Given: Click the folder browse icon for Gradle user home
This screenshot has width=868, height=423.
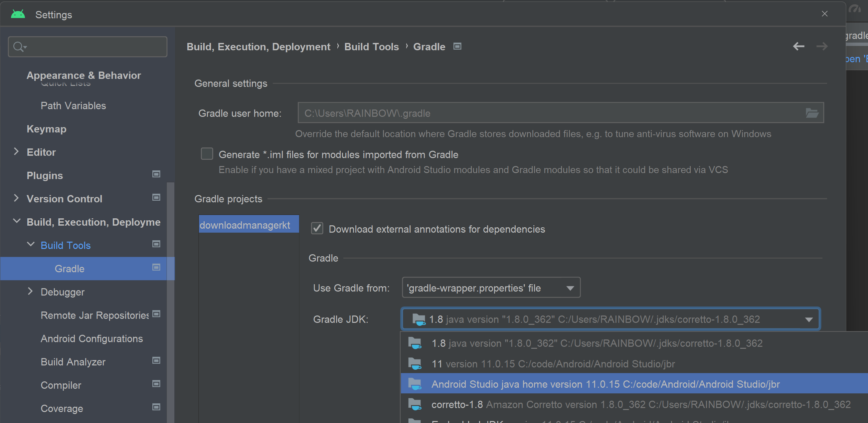Looking at the screenshot, I should point(812,113).
